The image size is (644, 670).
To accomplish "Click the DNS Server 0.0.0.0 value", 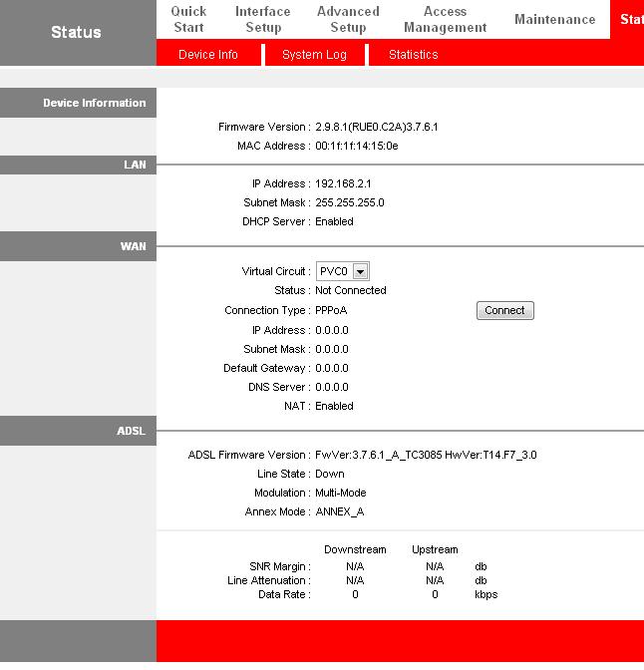I will point(332,387).
